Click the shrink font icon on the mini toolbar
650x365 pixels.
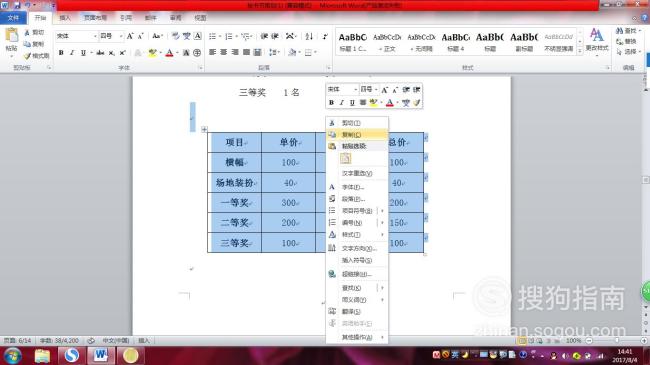(x=395, y=90)
